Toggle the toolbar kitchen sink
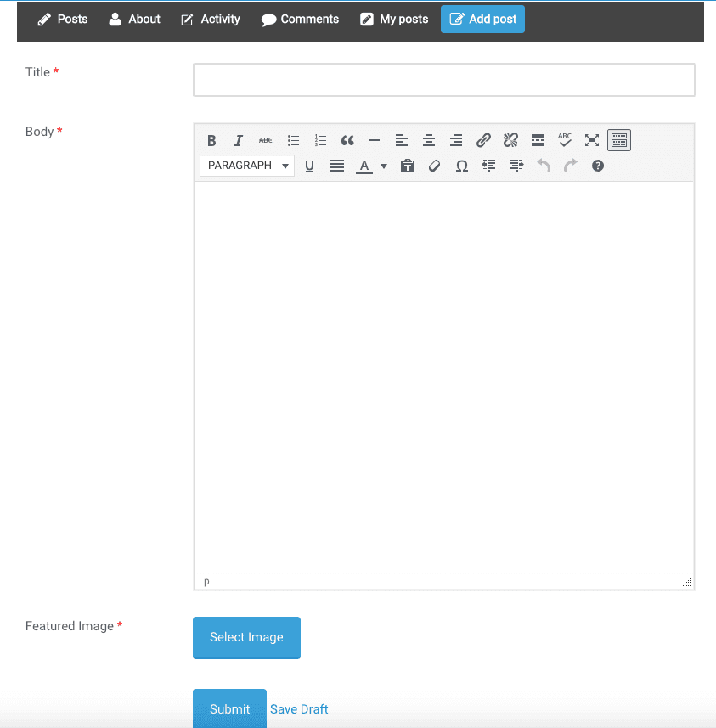This screenshot has height=728, width=716. [619, 140]
